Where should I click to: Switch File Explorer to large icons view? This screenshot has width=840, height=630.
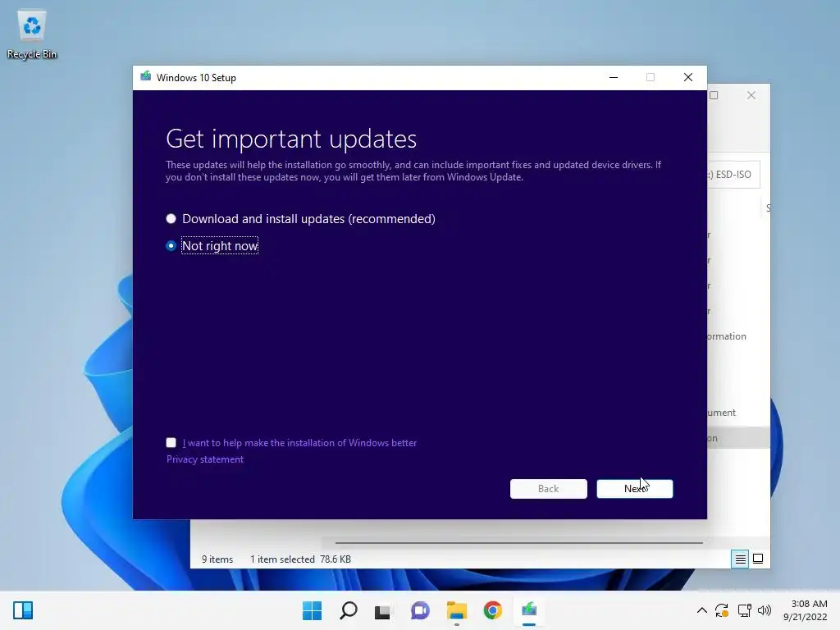click(x=758, y=559)
